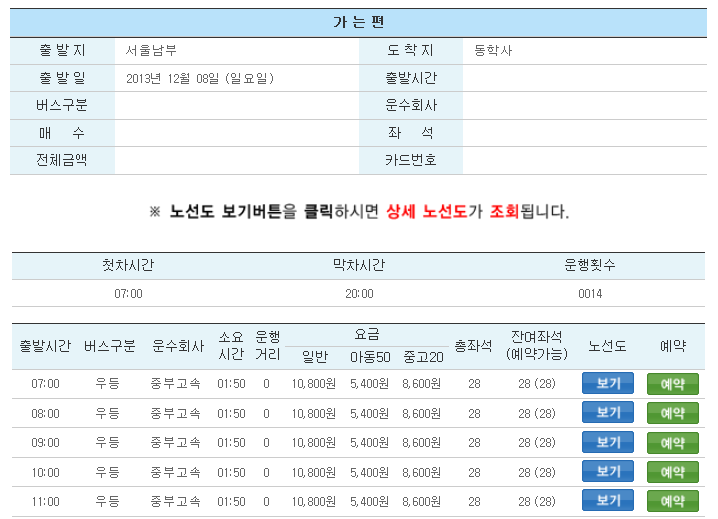Reserve the 08:00 departure with 예약
The width and height of the screenshot is (718, 519).
tap(673, 413)
